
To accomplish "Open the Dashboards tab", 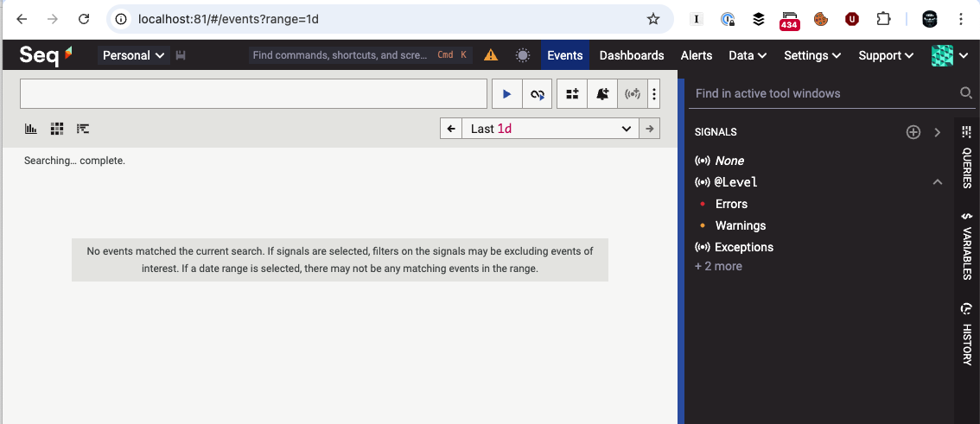I will 632,55.
